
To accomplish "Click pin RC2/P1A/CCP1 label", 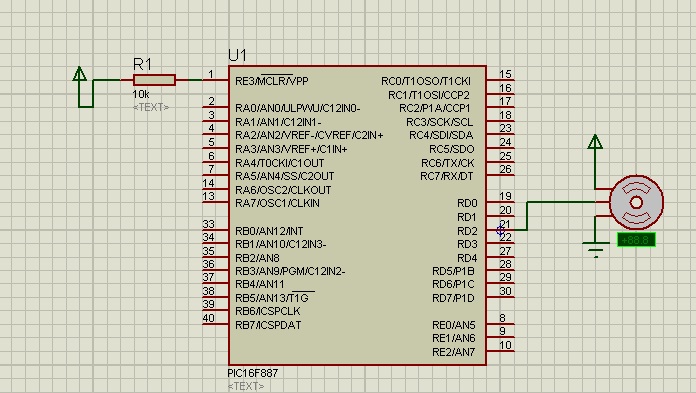I will [435, 108].
